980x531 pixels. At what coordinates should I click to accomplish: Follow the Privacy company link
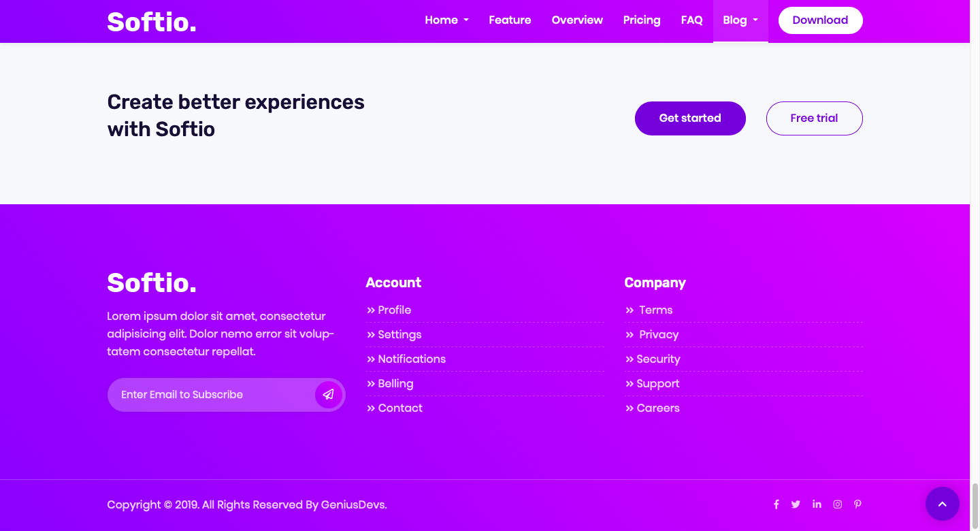point(658,335)
